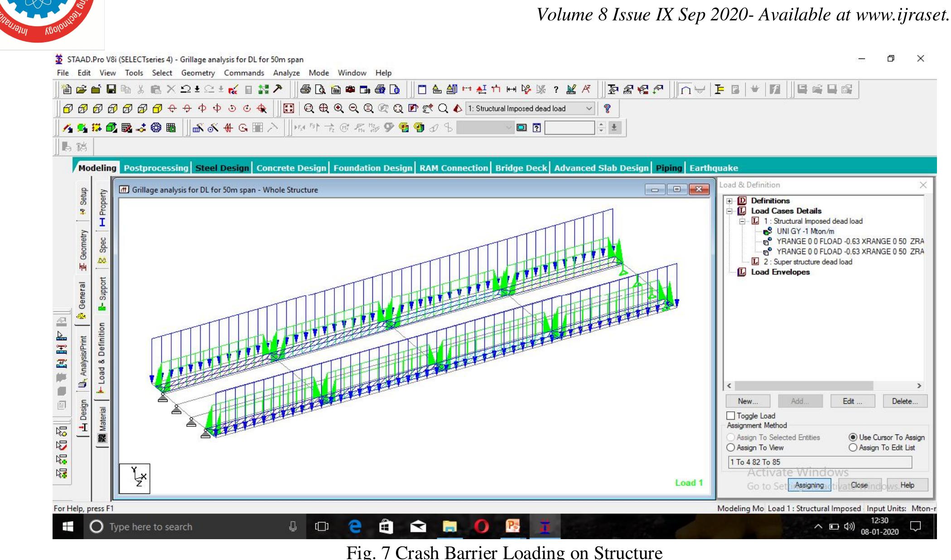
Task: Open PowerPoint from the taskbar
Action: (x=512, y=526)
